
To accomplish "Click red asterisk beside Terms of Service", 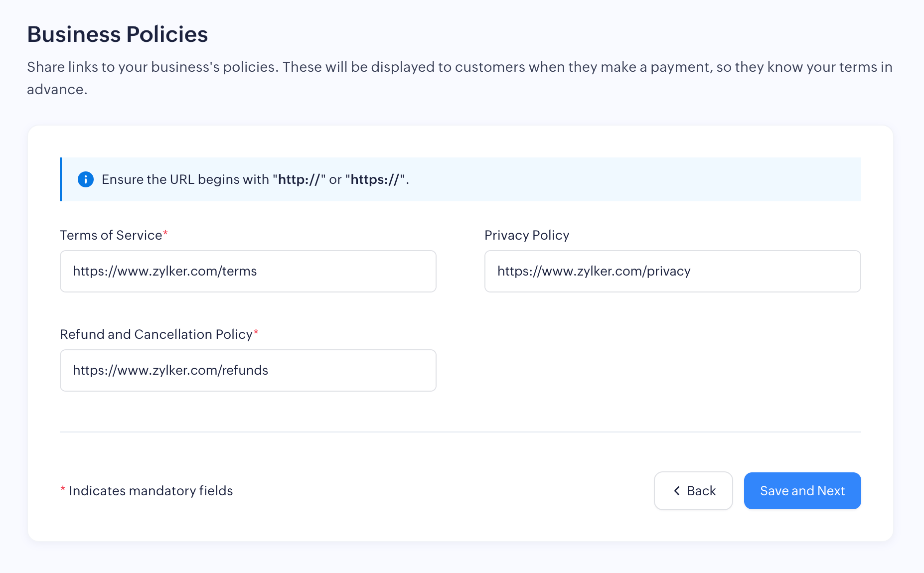I will tap(165, 233).
